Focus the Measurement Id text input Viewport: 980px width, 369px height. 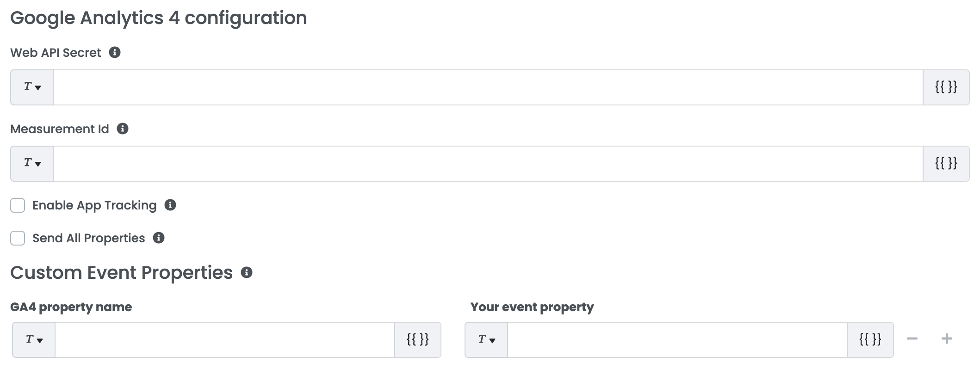pos(488,164)
